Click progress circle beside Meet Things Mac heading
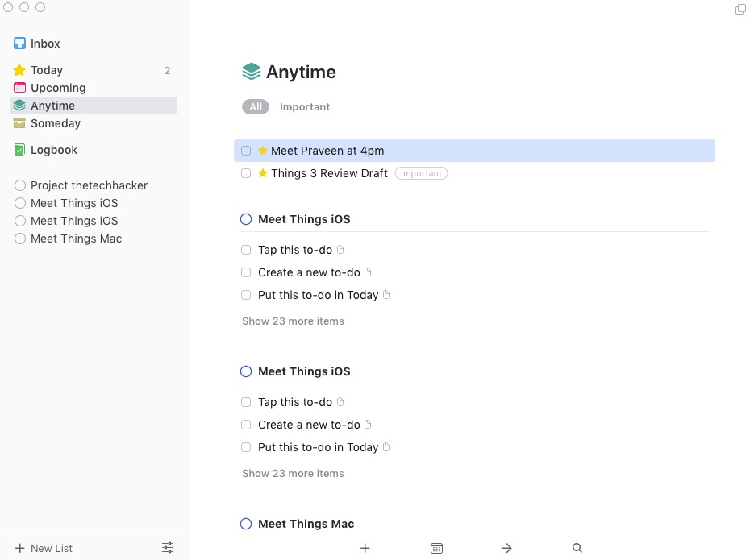Screen dimensions: 750x560 click(246, 524)
